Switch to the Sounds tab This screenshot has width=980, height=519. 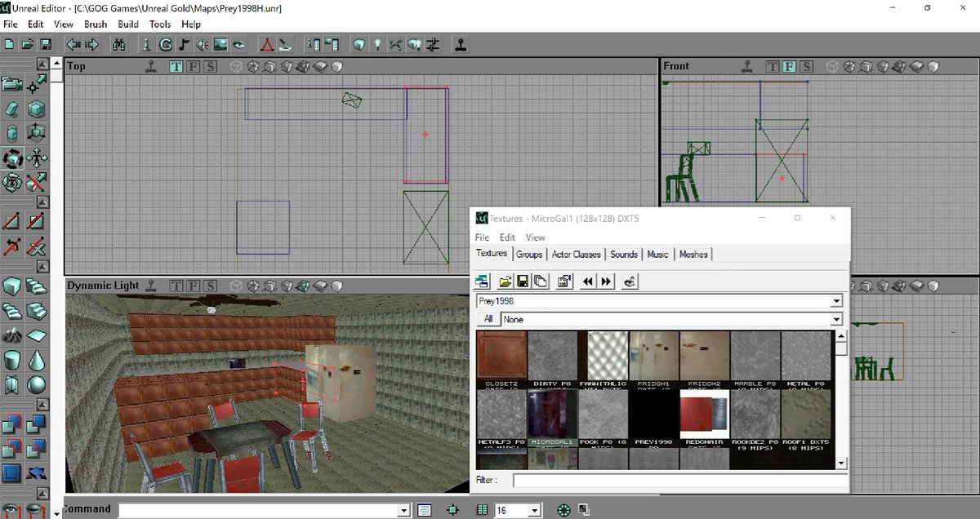624,255
